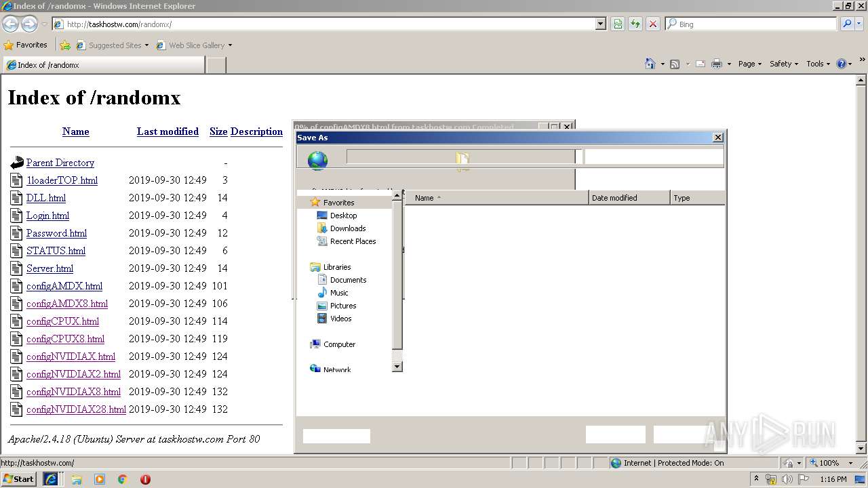Open the address bar history dropdown
This screenshot has width=868, height=488.
601,24
